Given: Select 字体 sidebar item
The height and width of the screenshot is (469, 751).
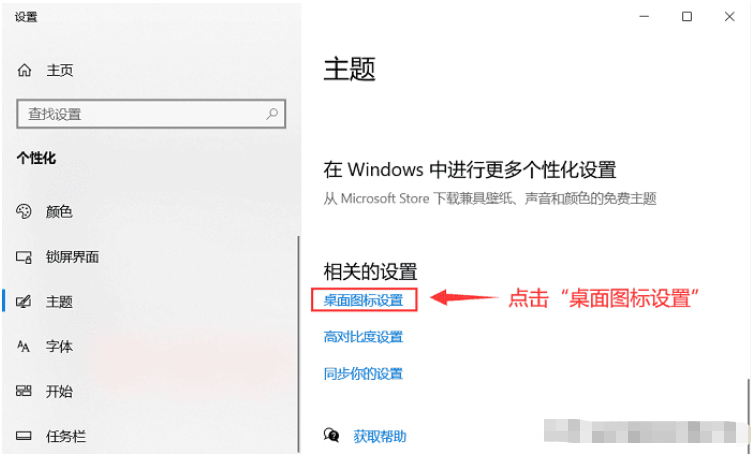Looking at the screenshot, I should point(59,346).
